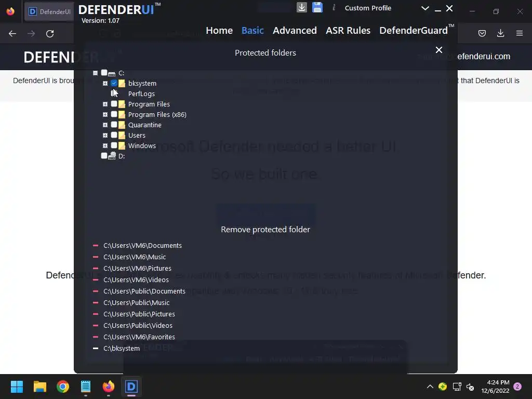Viewport: 532px width, 399px height.
Task: Expand the Users folder node
Action: [x=105, y=136]
